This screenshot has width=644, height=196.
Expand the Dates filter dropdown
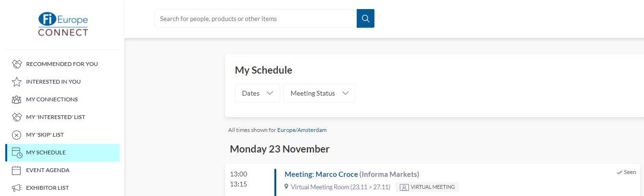coord(258,93)
